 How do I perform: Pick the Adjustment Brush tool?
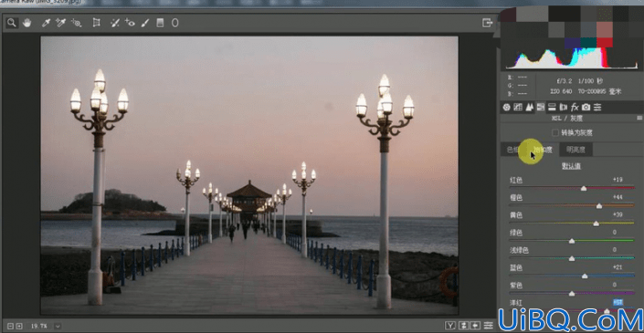(144, 23)
